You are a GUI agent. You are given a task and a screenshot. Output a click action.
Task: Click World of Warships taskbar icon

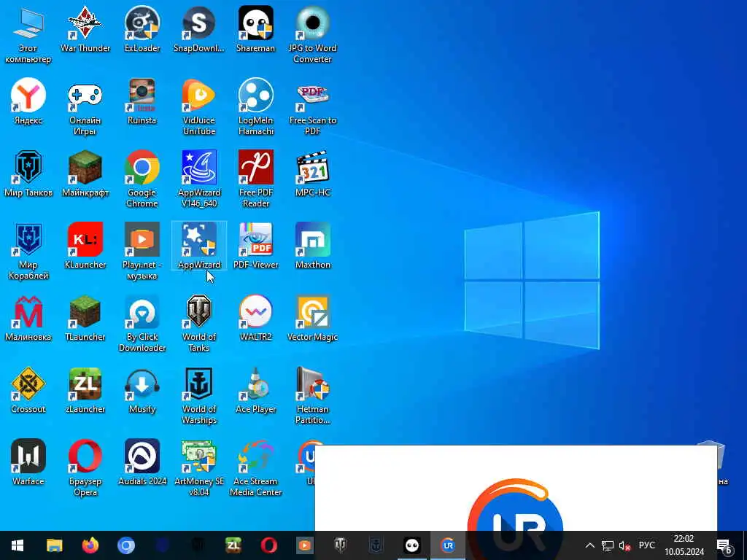coord(376,545)
